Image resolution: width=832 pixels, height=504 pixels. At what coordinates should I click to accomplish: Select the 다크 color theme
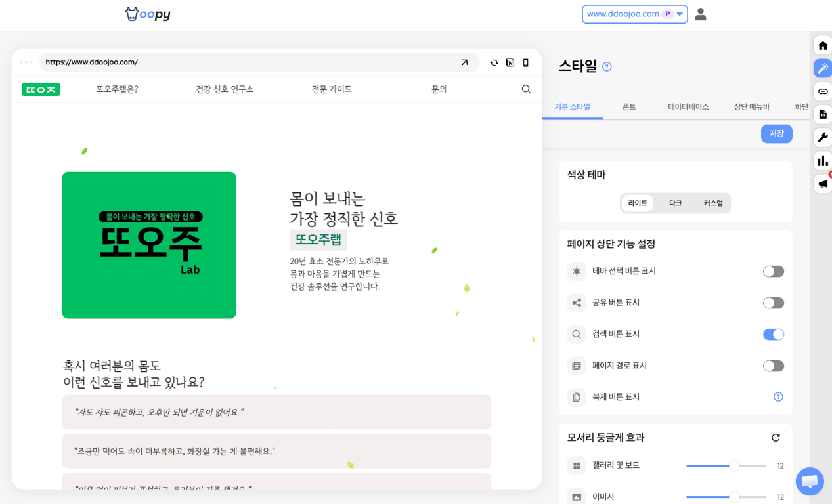click(675, 203)
